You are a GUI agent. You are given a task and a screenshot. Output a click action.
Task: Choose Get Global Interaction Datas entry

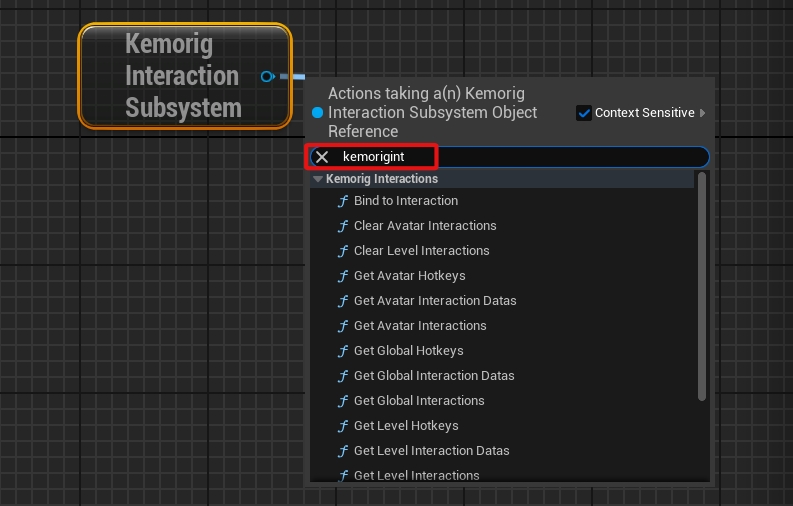434,376
